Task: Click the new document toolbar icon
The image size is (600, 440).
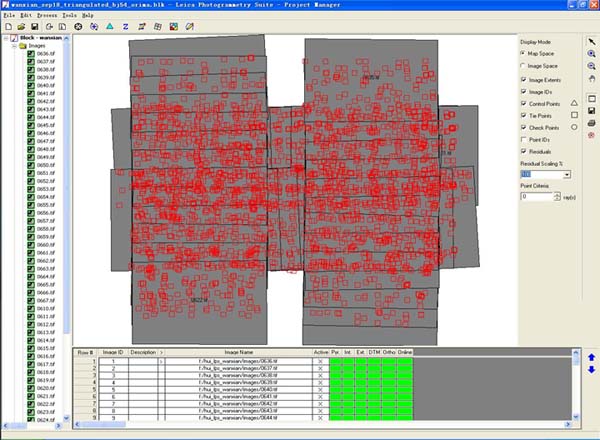Action: (x=8, y=26)
